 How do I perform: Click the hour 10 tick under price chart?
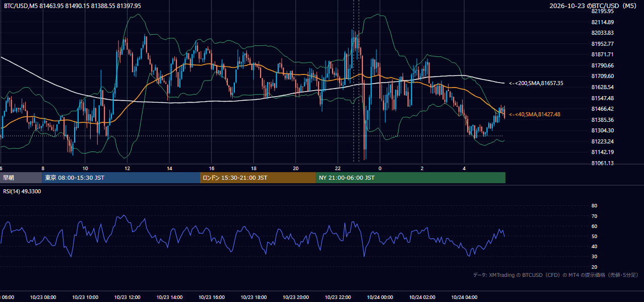pos(85,168)
